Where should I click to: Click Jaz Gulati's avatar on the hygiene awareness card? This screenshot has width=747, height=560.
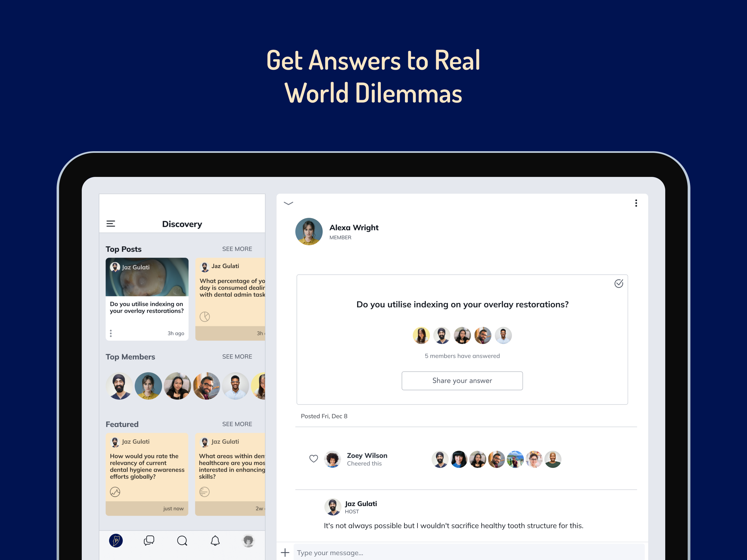point(115,442)
